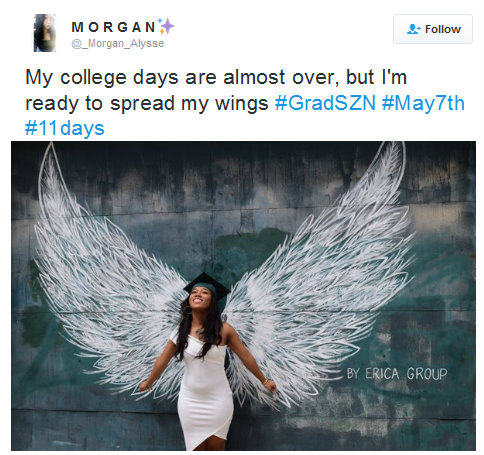The height and width of the screenshot is (455, 484).
Task: Click the Follow button
Action: tap(433, 29)
